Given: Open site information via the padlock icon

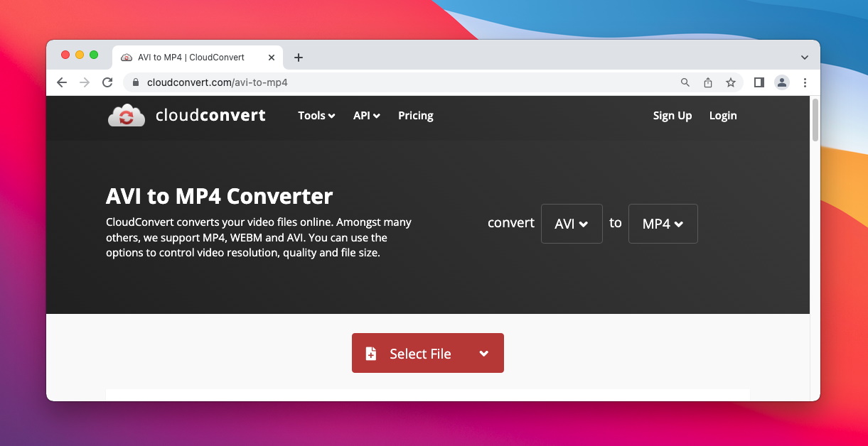Looking at the screenshot, I should [x=135, y=82].
